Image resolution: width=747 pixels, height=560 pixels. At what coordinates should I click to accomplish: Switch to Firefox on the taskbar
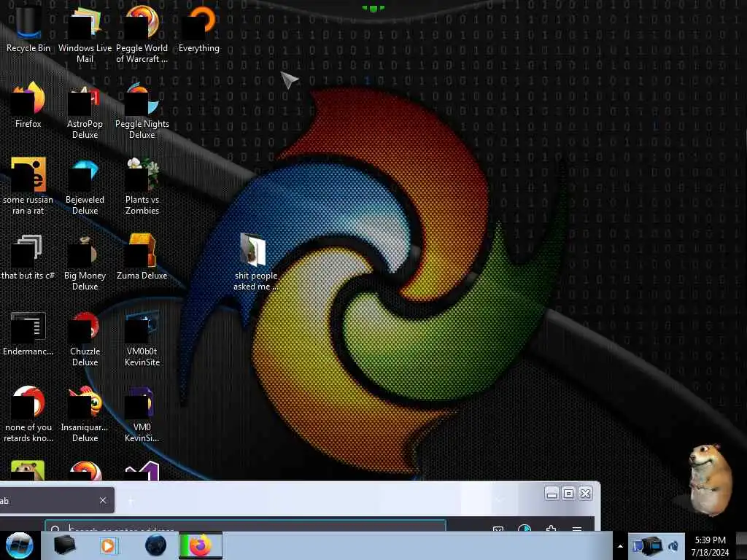tap(201, 545)
